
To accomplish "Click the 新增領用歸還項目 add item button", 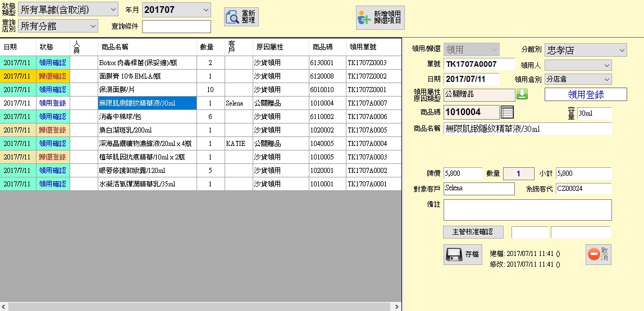I will (x=380, y=17).
